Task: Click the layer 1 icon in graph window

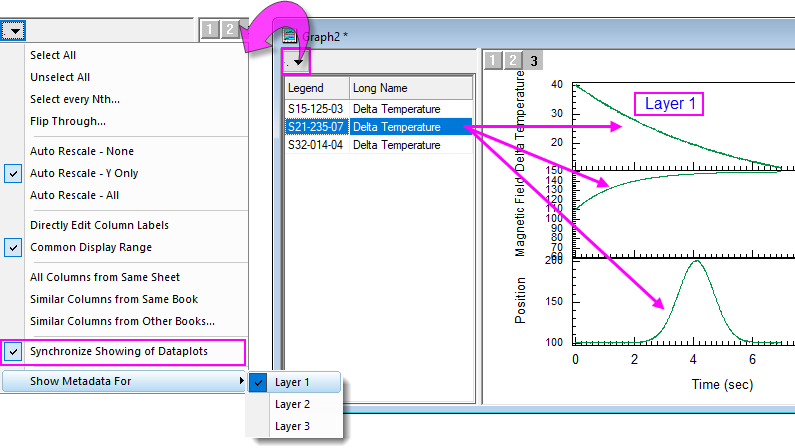Action: (x=493, y=61)
